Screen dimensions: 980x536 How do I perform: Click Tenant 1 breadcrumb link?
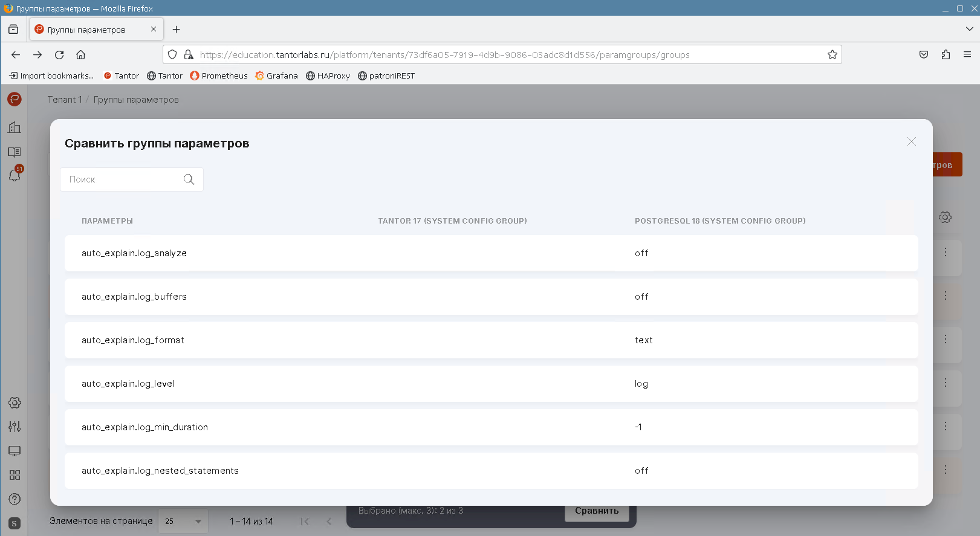pos(65,100)
